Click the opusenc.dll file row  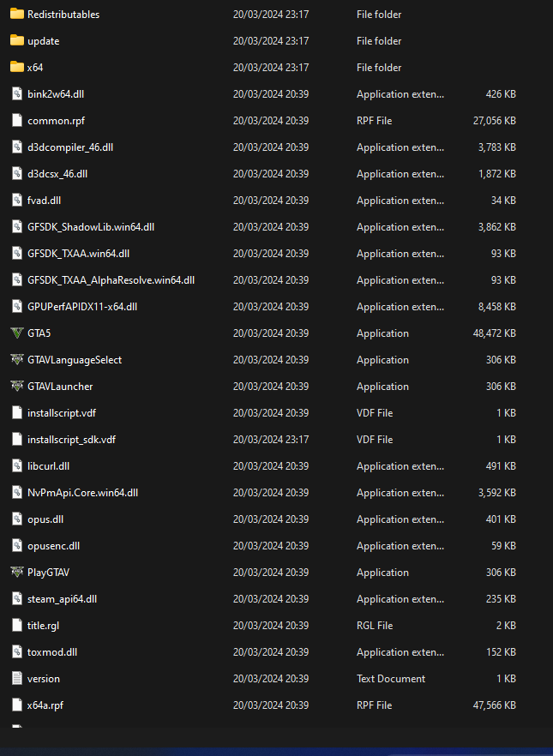click(x=263, y=546)
